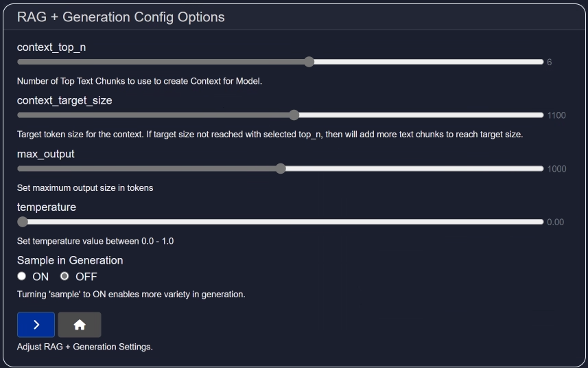Click the temperature value readout 0.00
This screenshot has height=368, width=588.
click(555, 222)
